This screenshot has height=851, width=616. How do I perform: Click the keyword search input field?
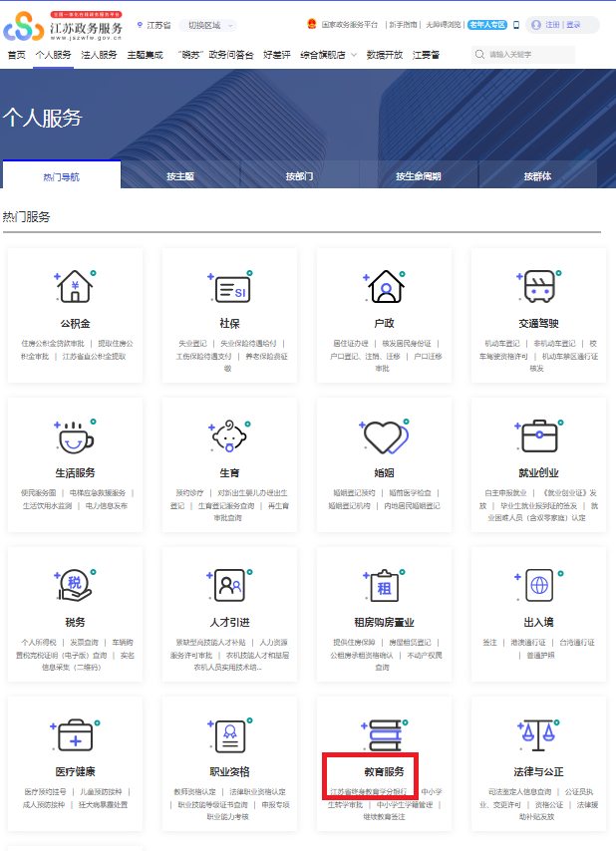click(538, 55)
